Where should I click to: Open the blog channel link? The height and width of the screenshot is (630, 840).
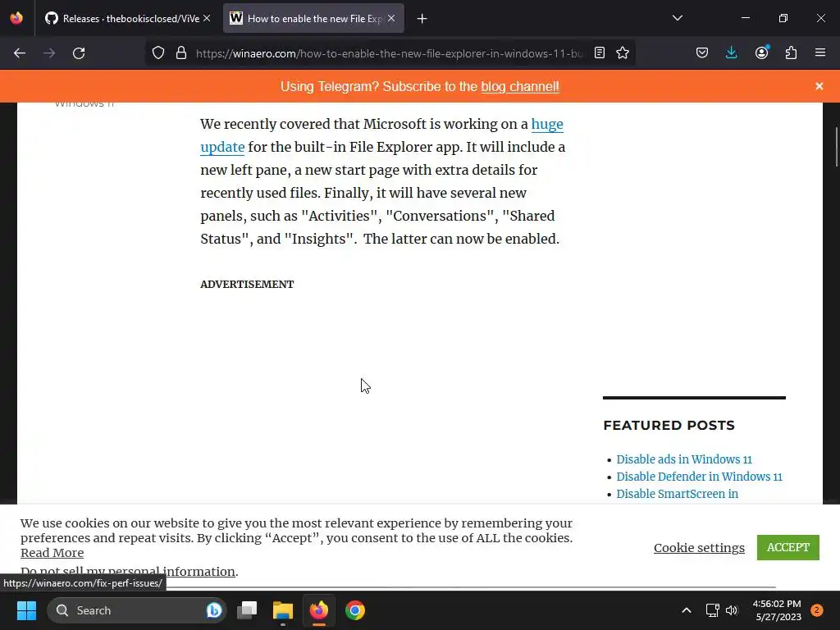(x=519, y=87)
